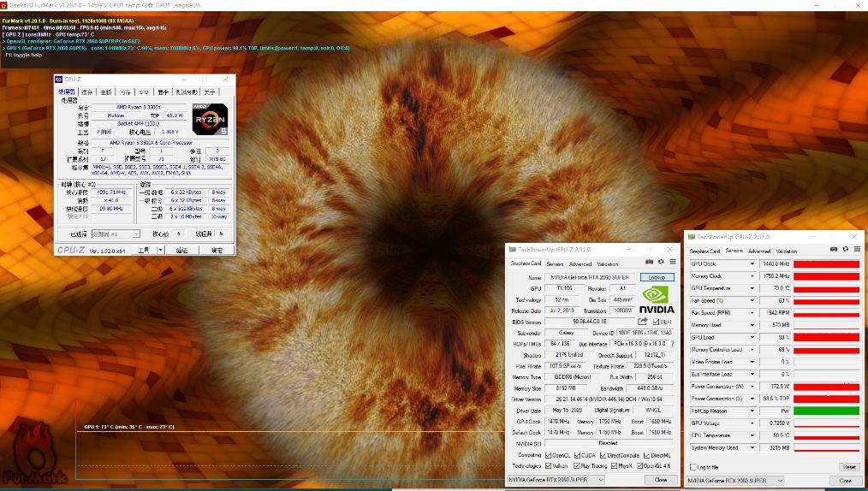
Task: Click Close in GPU-Z Sensors window
Action: [845, 481]
